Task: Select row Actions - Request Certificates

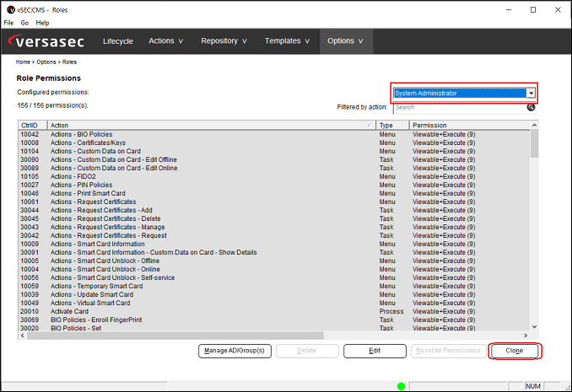Action: [x=274, y=201]
